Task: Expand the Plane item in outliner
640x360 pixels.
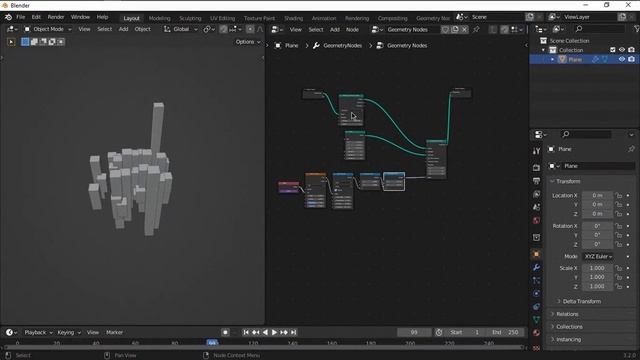Action: click(x=552, y=60)
